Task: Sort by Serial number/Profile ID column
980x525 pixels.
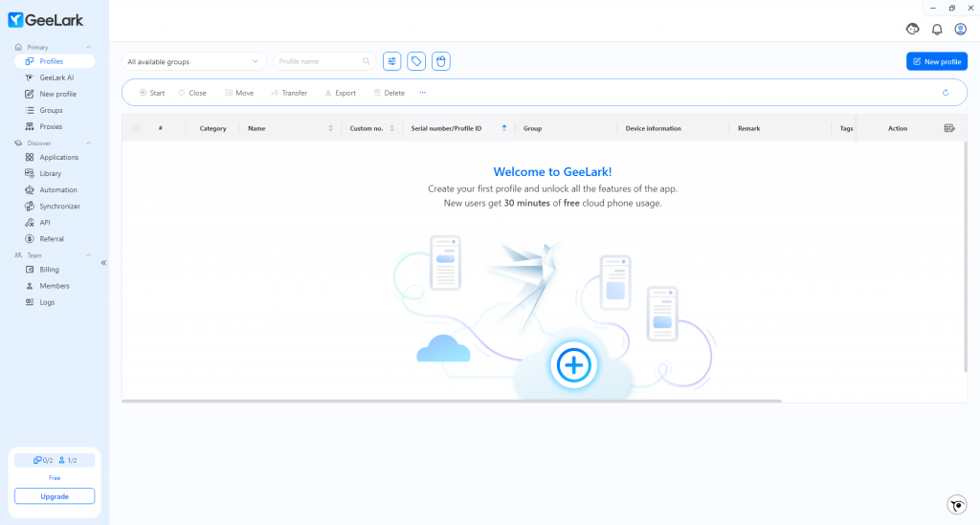Action: (503, 128)
